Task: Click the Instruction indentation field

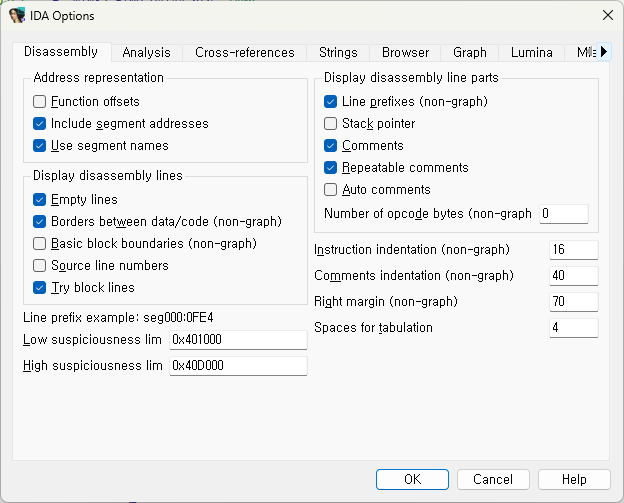Action: (574, 250)
